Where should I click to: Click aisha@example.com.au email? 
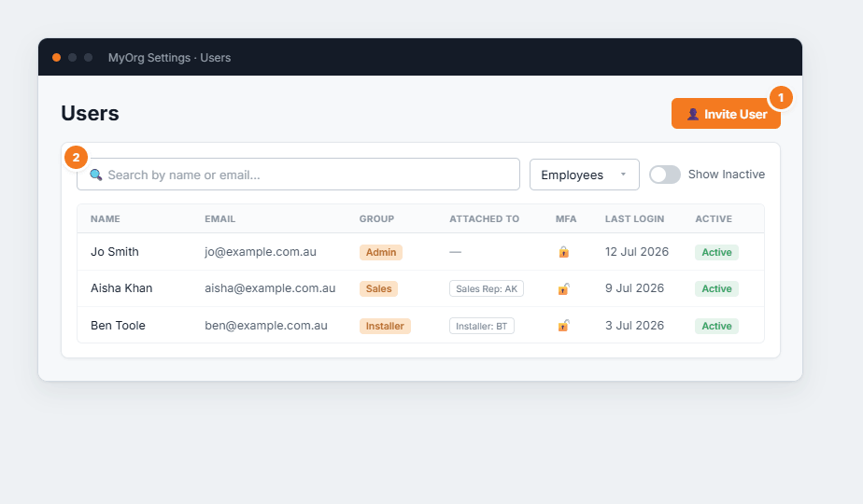pyautogui.click(x=270, y=287)
